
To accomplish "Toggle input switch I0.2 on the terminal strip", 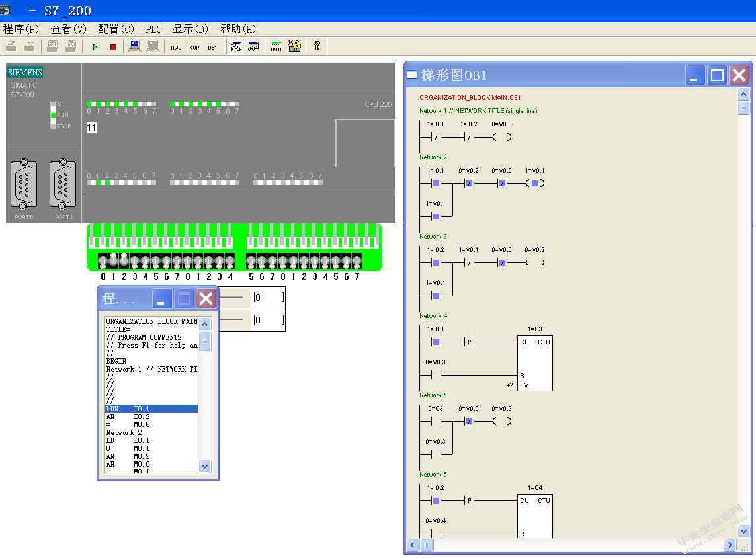I will 124,260.
